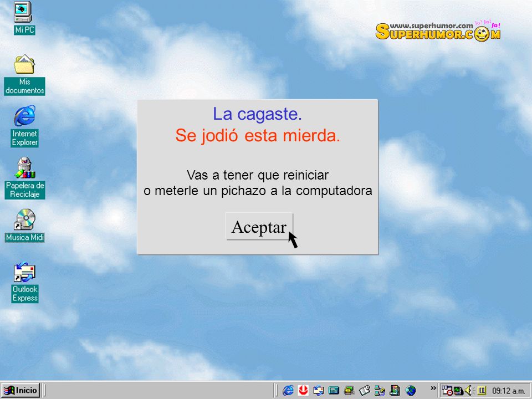Image resolution: width=532 pixels, height=399 pixels.
Task: Click the 'La cagaste.' dialog heading
Action: (257, 114)
